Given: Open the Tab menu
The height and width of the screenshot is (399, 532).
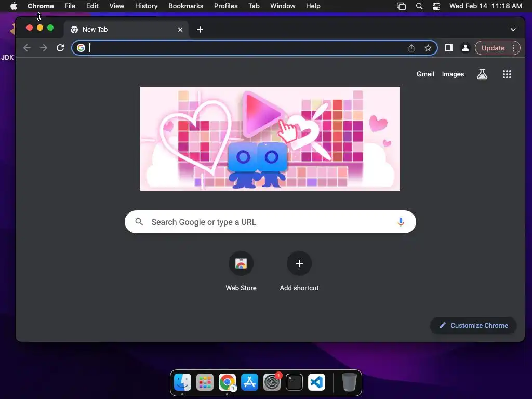Looking at the screenshot, I should 254,6.
